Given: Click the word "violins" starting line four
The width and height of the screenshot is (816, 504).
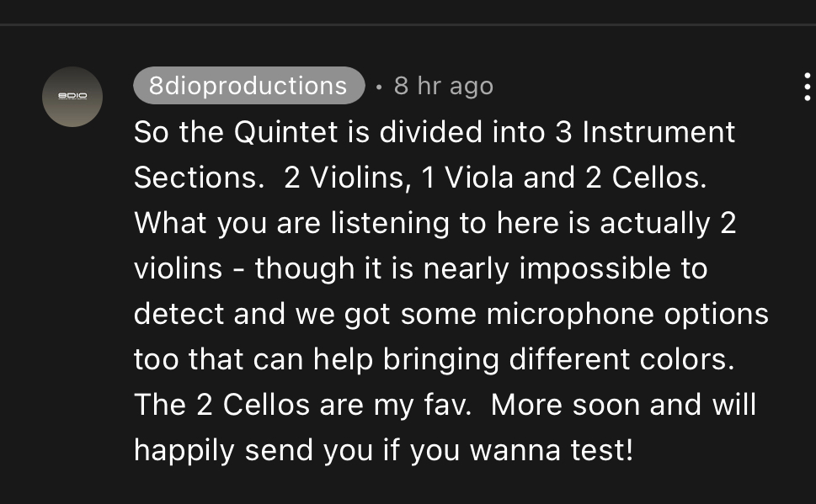Looking at the screenshot, I should (x=178, y=268).
